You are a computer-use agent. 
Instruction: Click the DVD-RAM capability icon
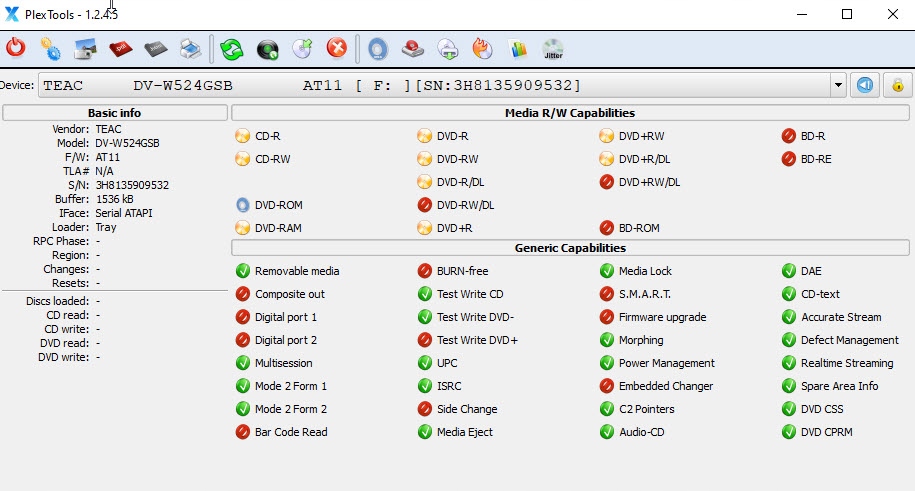(242, 228)
